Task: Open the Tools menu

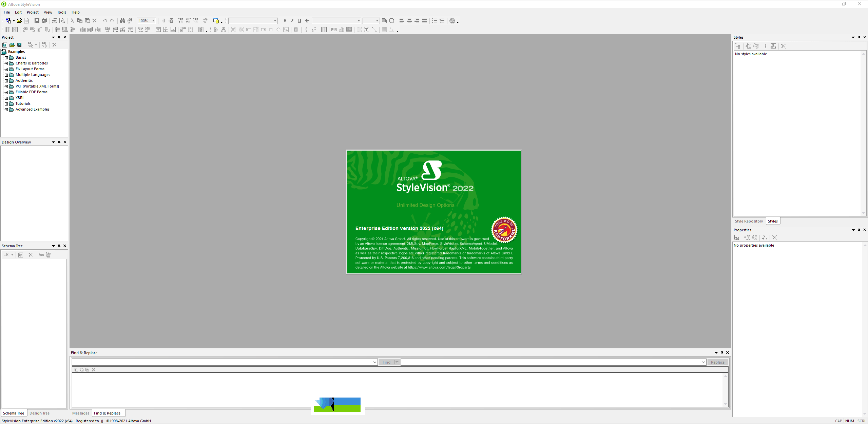Action: (61, 12)
